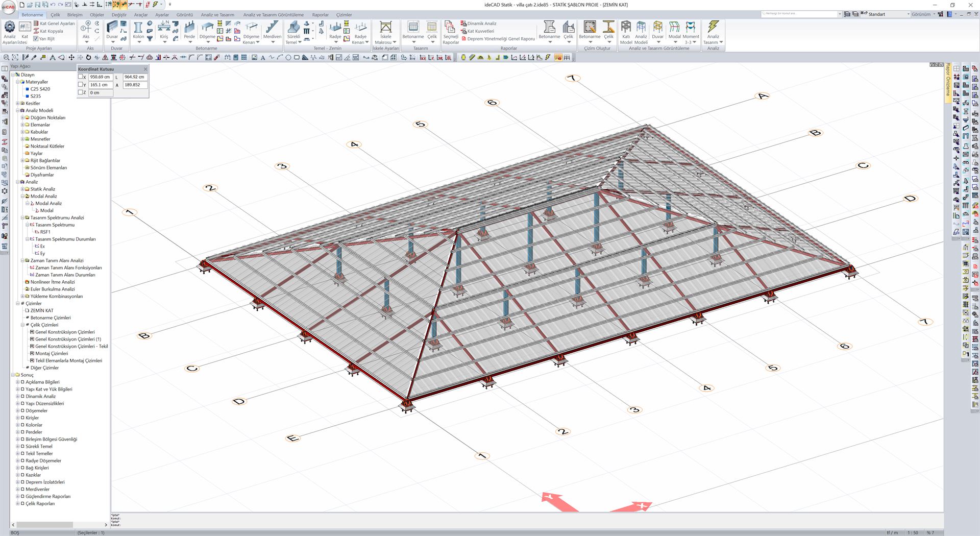Select the Duvar (wall) tool
This screenshot has height=536, width=980.
[112, 28]
